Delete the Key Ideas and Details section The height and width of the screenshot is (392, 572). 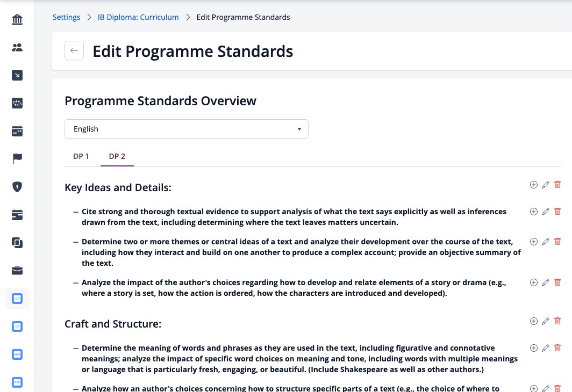(557, 185)
